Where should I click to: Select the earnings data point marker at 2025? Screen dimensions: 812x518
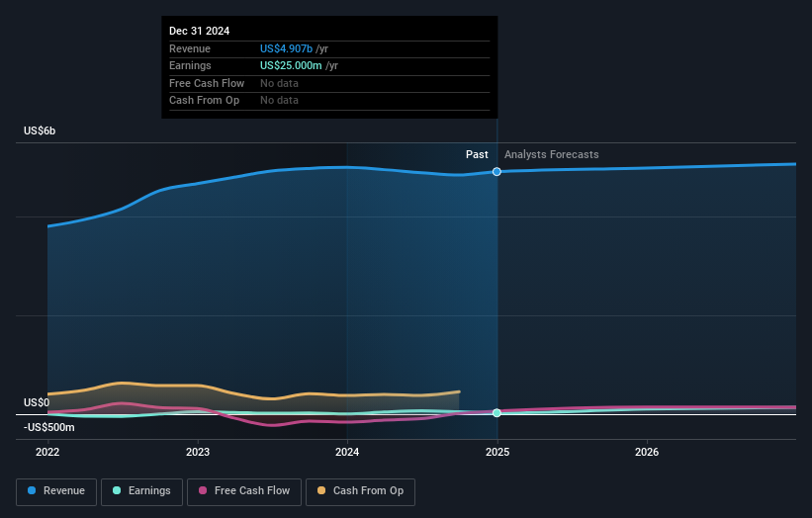(x=496, y=413)
